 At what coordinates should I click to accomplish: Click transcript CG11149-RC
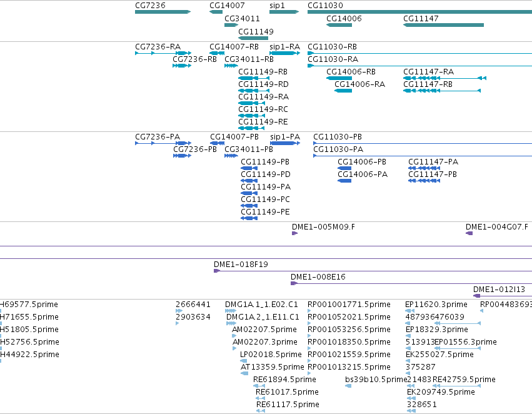[263, 109]
